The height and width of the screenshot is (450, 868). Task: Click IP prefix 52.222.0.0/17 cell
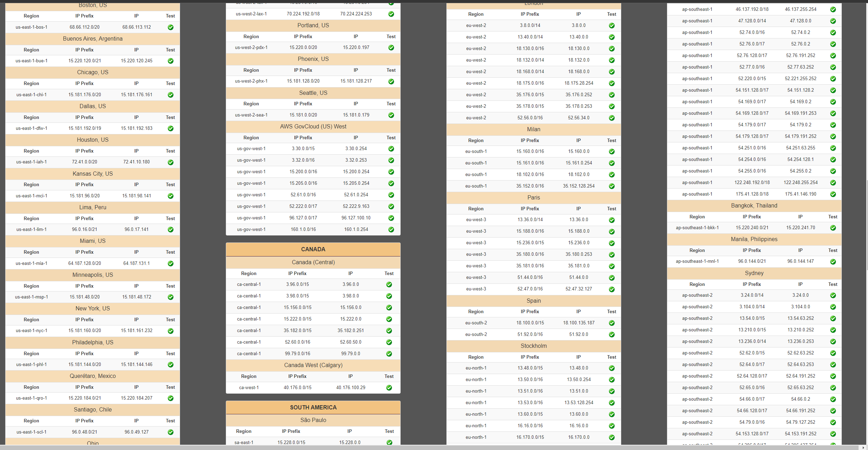point(303,206)
